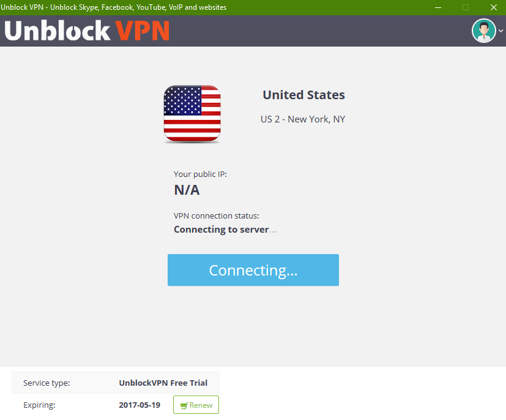Click the VPN connection status label

(x=217, y=216)
